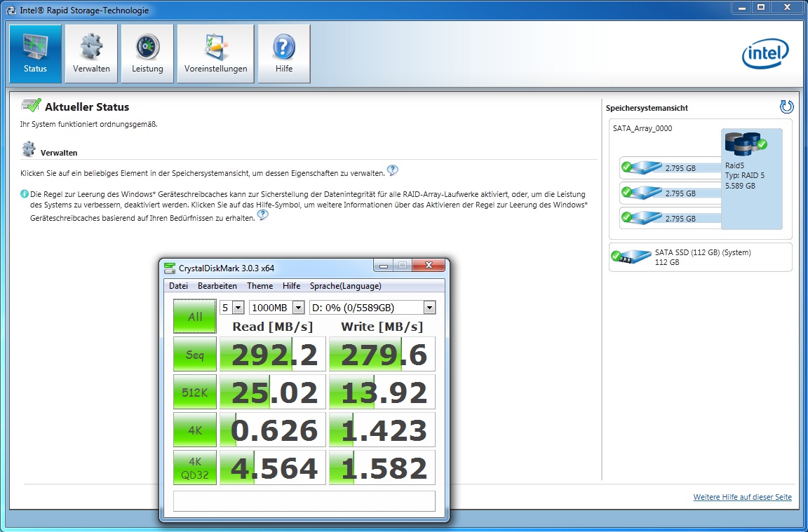Open the Hilfe tab
The height and width of the screenshot is (532, 808).
[284, 53]
